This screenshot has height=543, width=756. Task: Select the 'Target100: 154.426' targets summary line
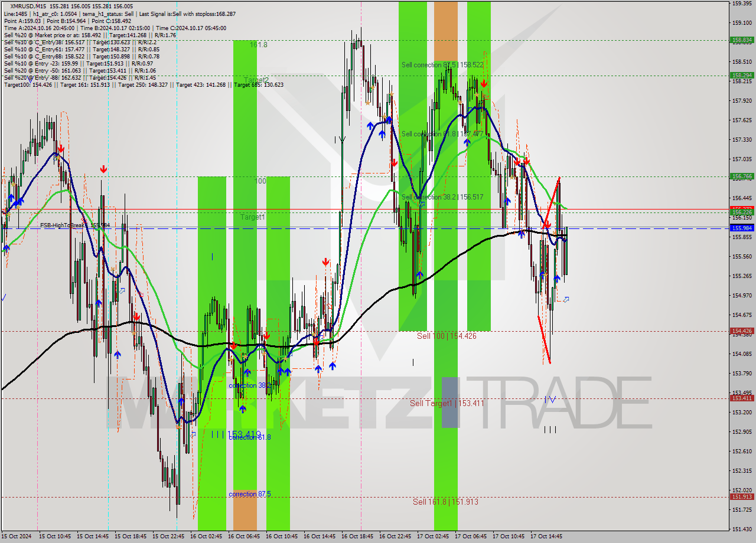click(x=144, y=84)
